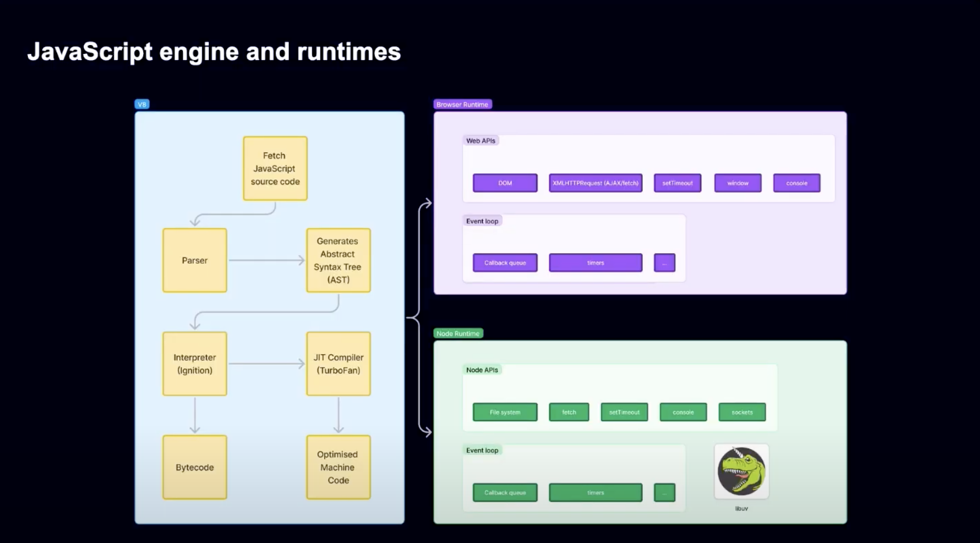The width and height of the screenshot is (980, 543).
Task: Select the Node Runtime frame label
Action: click(458, 334)
